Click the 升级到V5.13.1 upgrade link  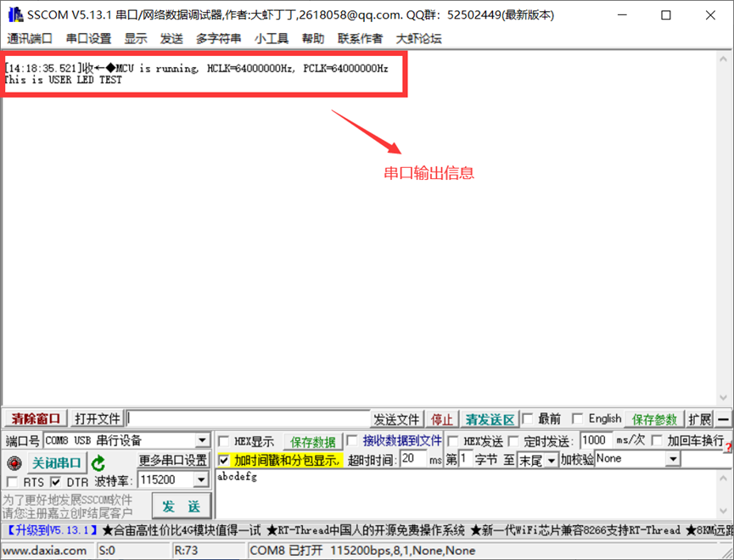coord(53,530)
